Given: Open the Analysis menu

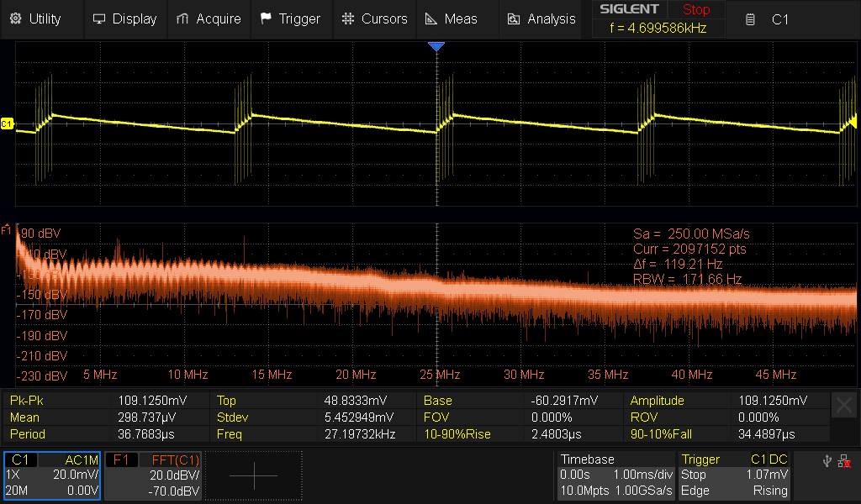Looking at the screenshot, I should click(542, 18).
